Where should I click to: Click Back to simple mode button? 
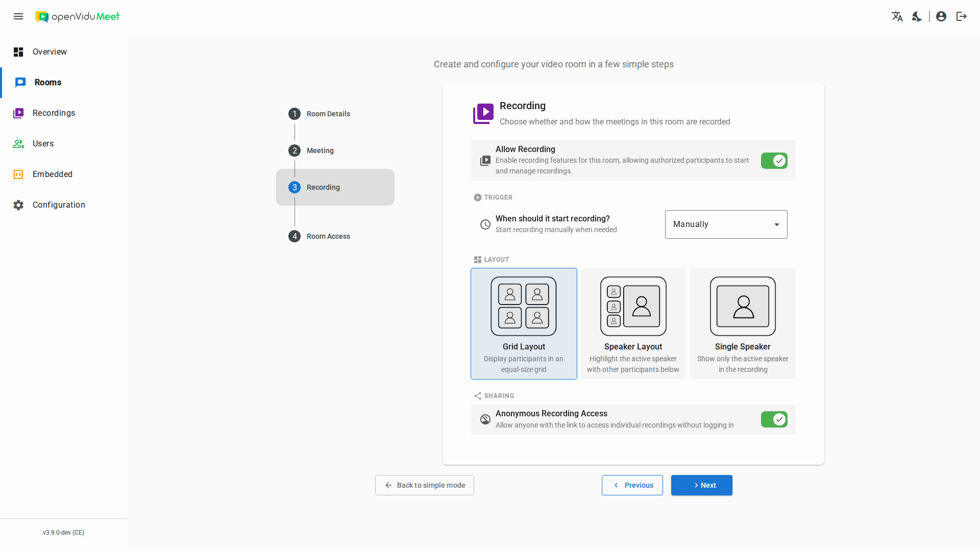[425, 485]
